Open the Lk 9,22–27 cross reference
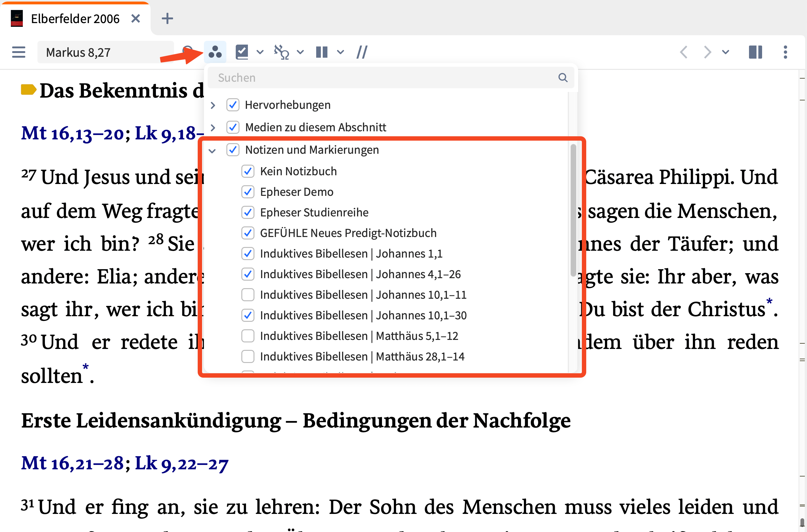Screen dimensions: 807x532 click(182, 463)
